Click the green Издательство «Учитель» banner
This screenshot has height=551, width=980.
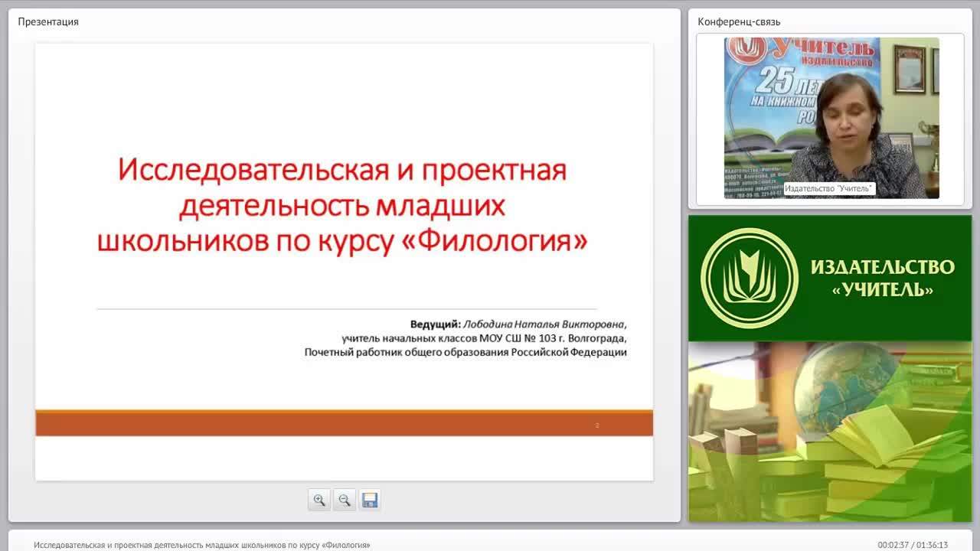(x=830, y=278)
